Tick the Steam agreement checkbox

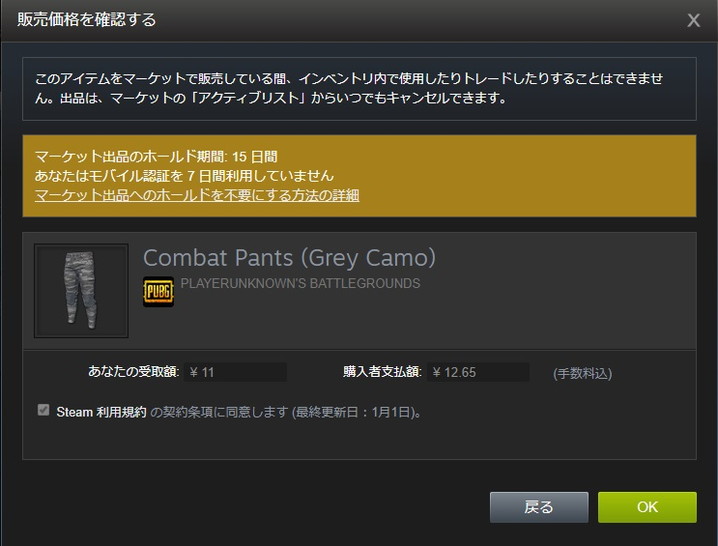pos(44,410)
